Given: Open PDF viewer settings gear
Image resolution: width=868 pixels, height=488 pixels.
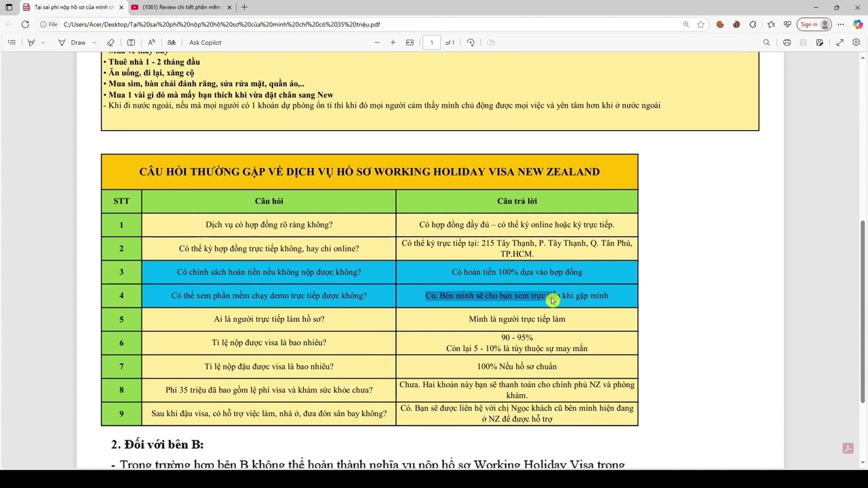Looking at the screenshot, I should (856, 43).
